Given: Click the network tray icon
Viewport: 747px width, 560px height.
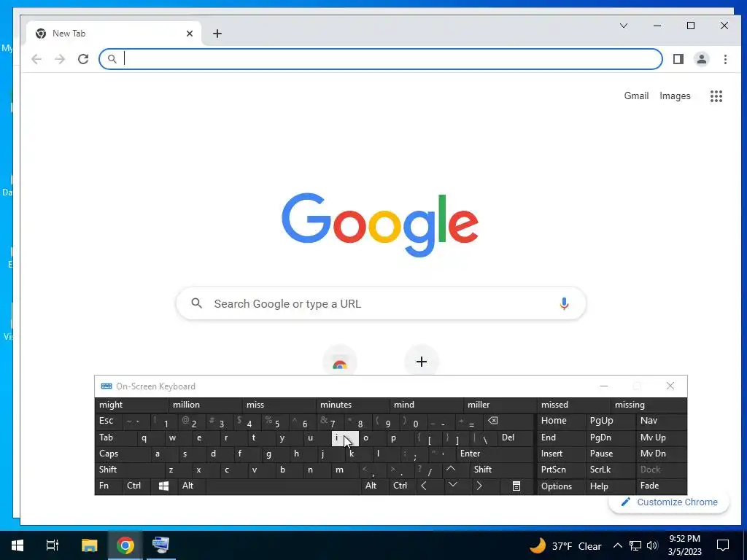Looking at the screenshot, I should tap(635, 545).
